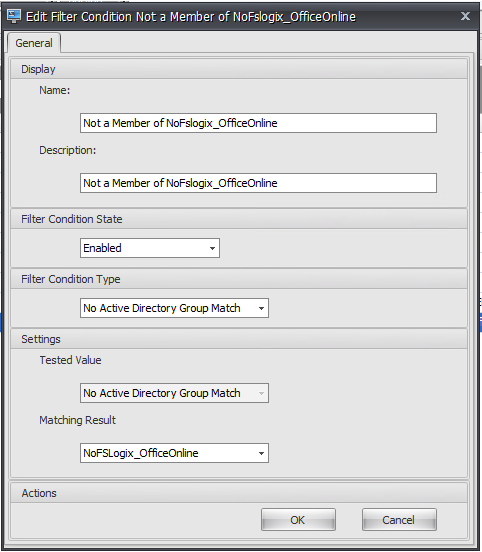Open the Filter Condition Type dropdown
Viewport: 482px width, 552px height.
(x=174, y=308)
